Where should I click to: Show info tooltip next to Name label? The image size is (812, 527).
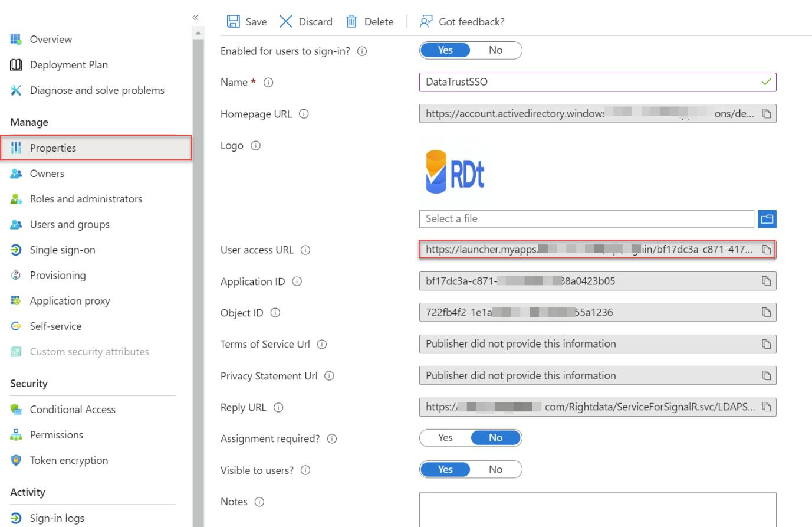[268, 83]
